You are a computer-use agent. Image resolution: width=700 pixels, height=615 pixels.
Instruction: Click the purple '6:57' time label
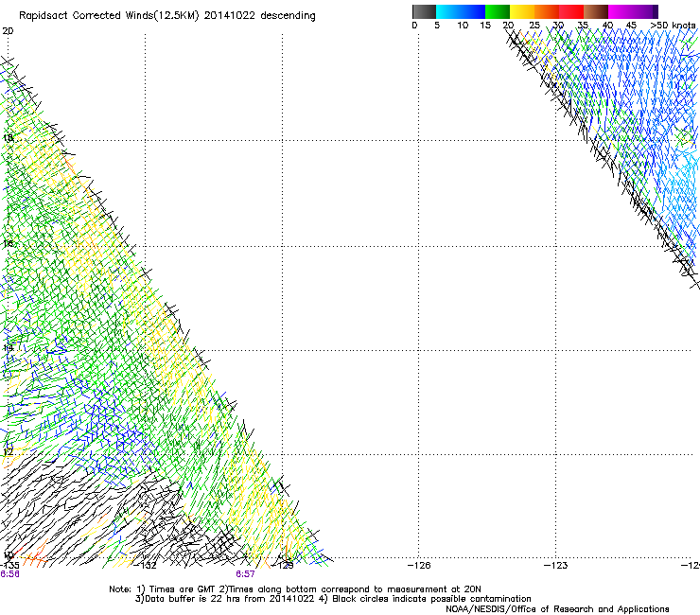(246, 574)
